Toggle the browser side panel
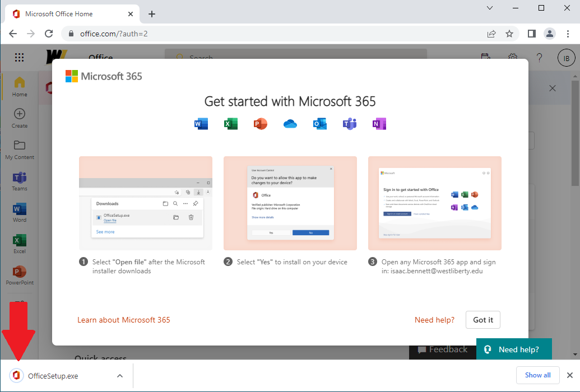 tap(531, 34)
